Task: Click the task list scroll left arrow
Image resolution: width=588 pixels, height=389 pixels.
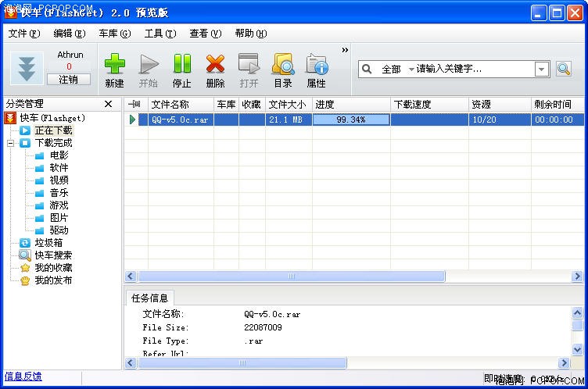Action: (x=131, y=277)
